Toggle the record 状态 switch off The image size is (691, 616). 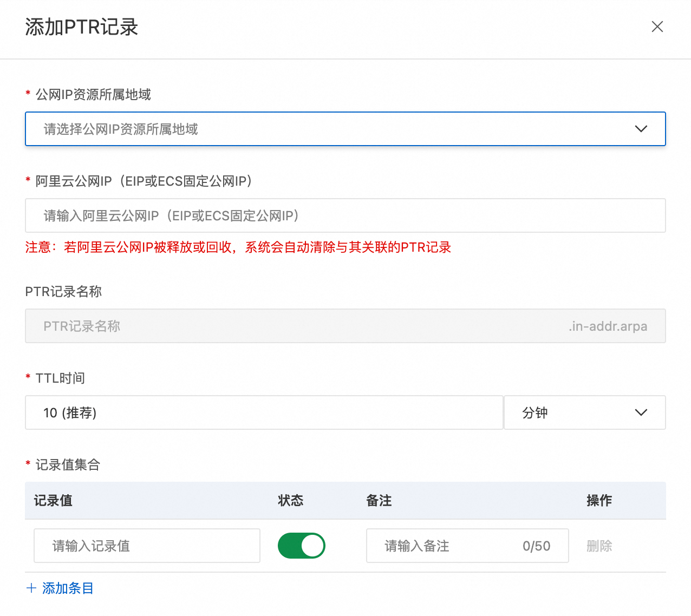pyautogui.click(x=302, y=546)
